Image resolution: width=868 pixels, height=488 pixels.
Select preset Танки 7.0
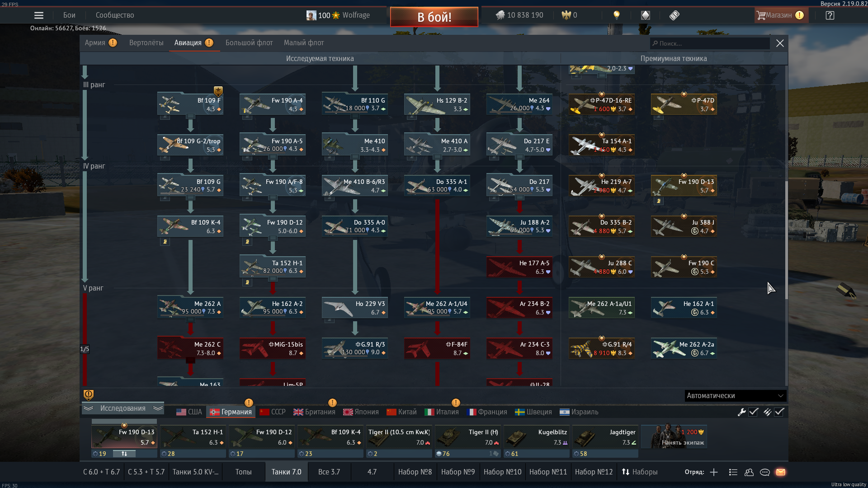(286, 472)
